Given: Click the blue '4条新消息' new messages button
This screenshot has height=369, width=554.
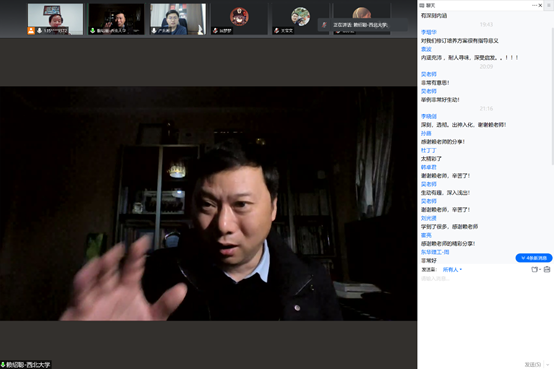Looking at the screenshot, I should [534, 258].
